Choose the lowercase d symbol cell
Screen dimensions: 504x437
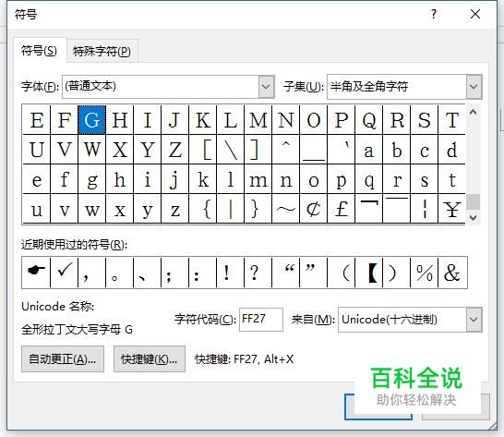451,150
